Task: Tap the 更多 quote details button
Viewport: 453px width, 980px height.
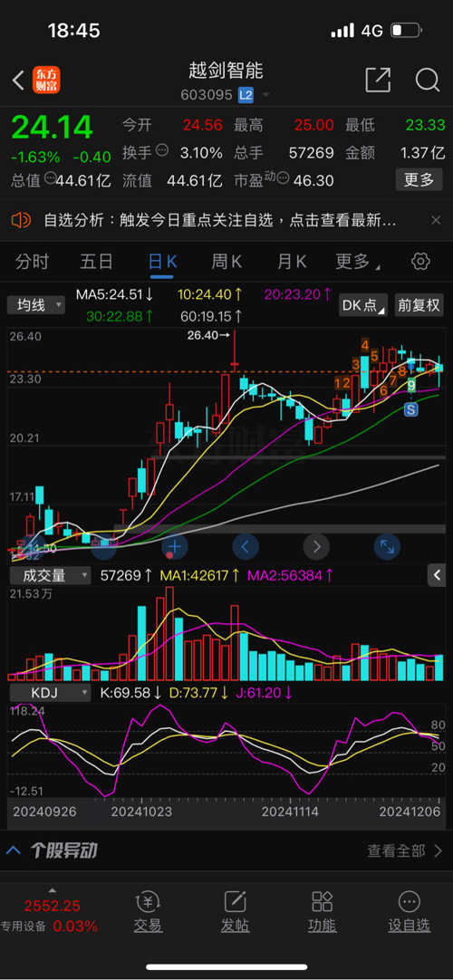Action: [419, 180]
